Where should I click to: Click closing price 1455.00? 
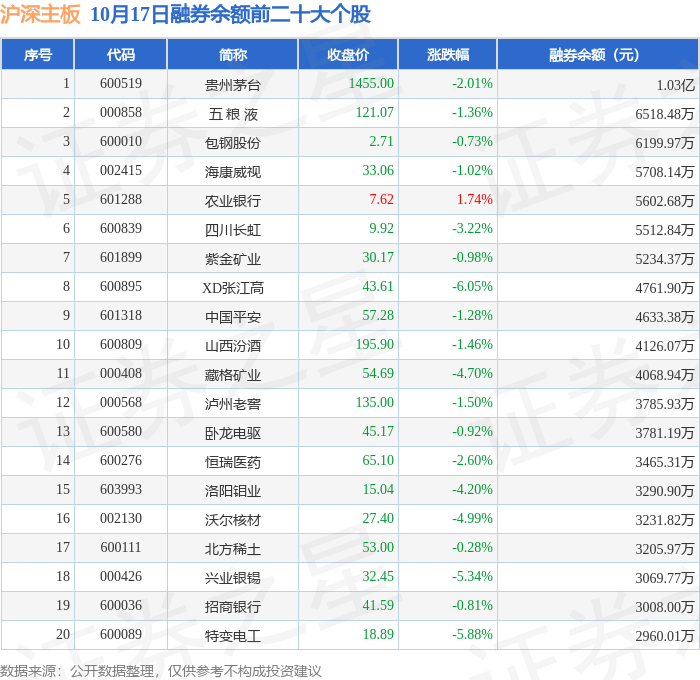pos(371,83)
